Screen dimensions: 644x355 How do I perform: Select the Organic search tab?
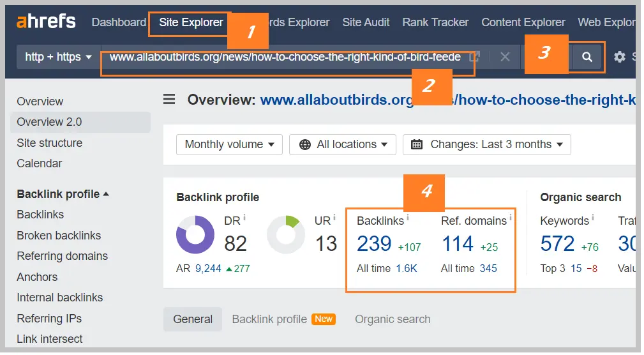coord(393,319)
